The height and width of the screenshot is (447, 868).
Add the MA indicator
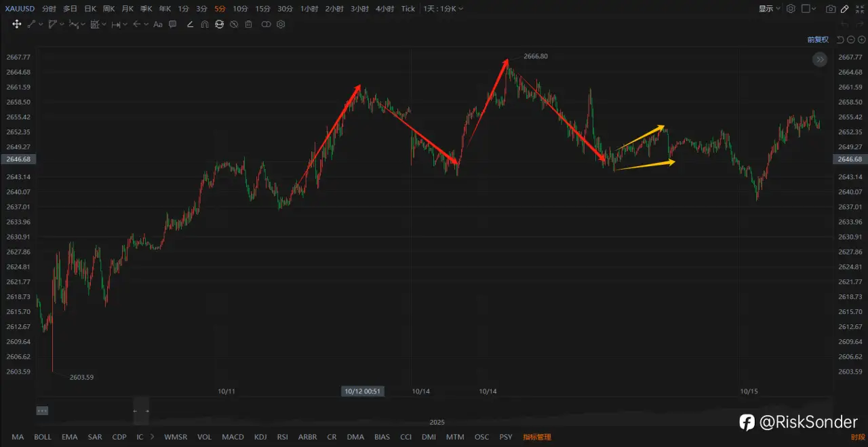click(18, 437)
